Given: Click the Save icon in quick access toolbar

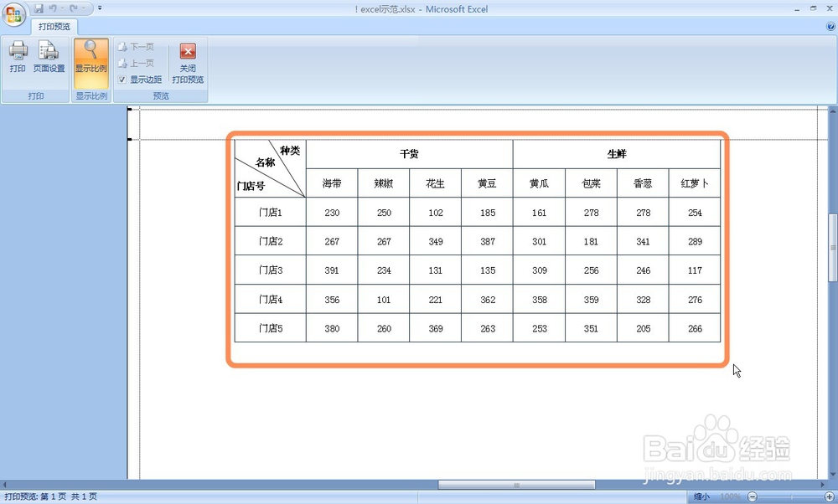Looking at the screenshot, I should (39, 8).
